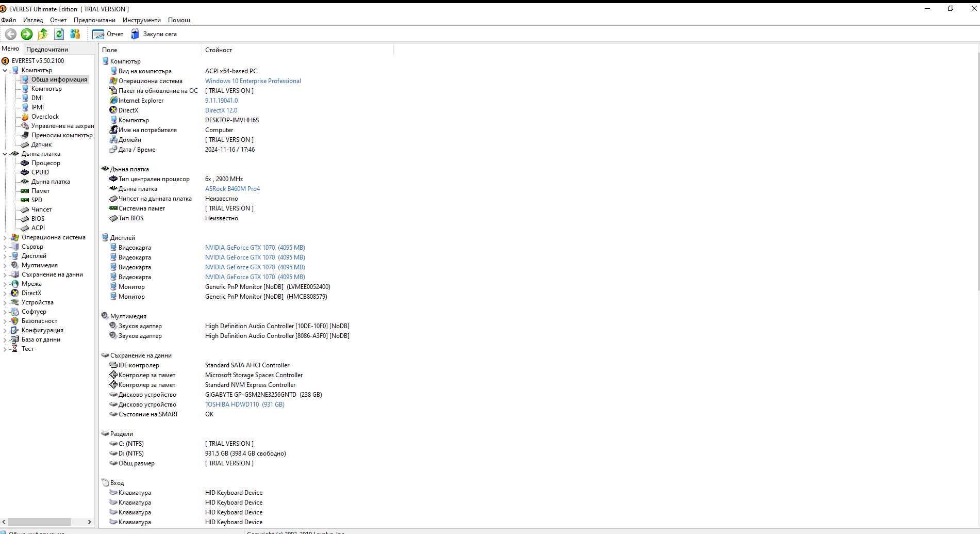Click the Датчик sensor icon
This screenshot has height=534, width=980.
coord(25,144)
